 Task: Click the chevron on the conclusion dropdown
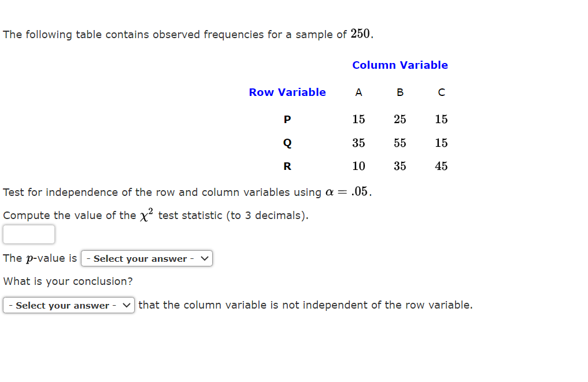(x=125, y=305)
